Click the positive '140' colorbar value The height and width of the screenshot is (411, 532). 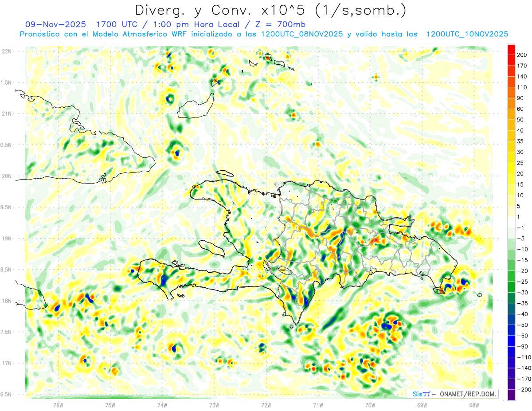pyautogui.click(x=521, y=76)
